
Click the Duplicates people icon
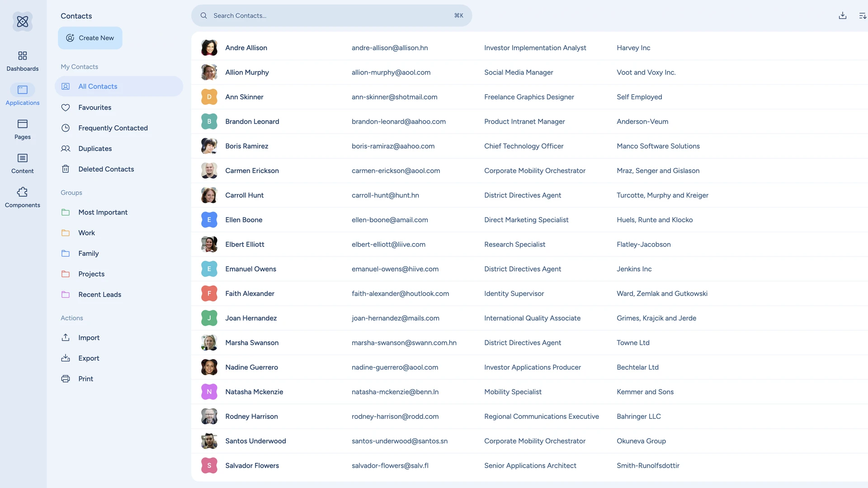coord(66,149)
